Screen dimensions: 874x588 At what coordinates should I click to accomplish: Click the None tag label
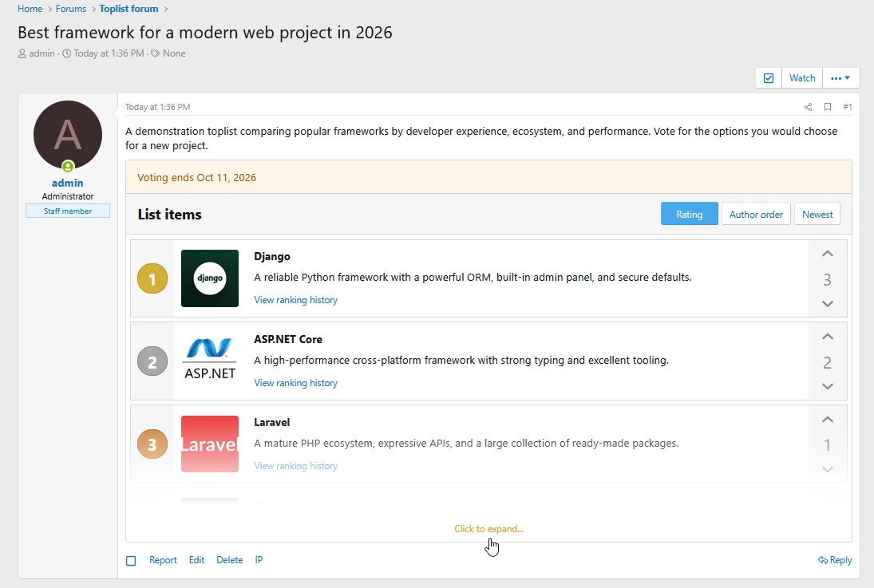click(174, 53)
